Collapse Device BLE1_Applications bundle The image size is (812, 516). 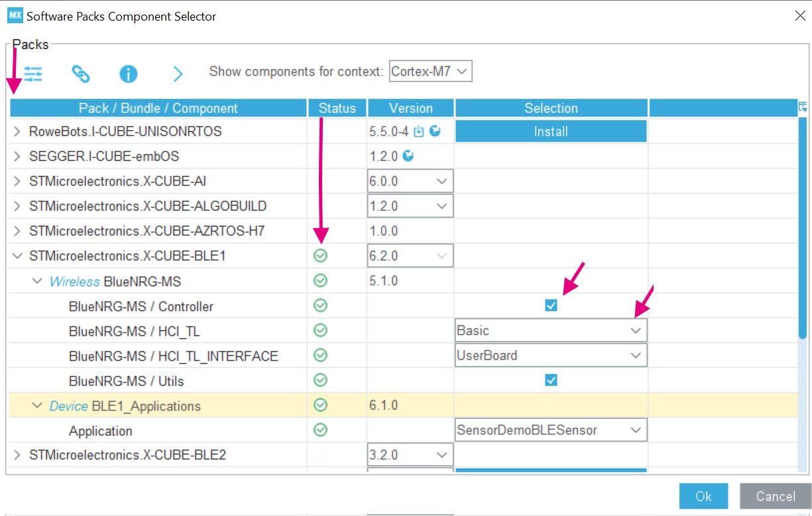[37, 406]
